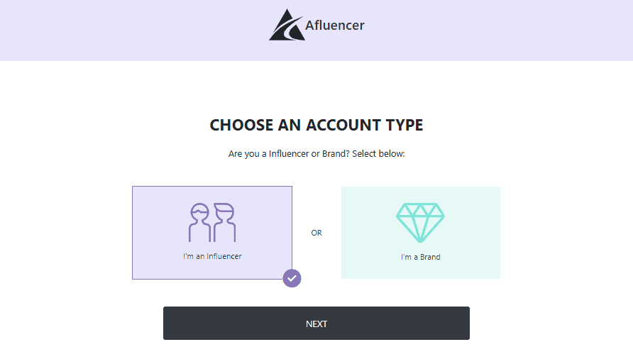The height and width of the screenshot is (364, 633).
Task: Click the top facets of the diamond icon
Action: [x=420, y=210]
